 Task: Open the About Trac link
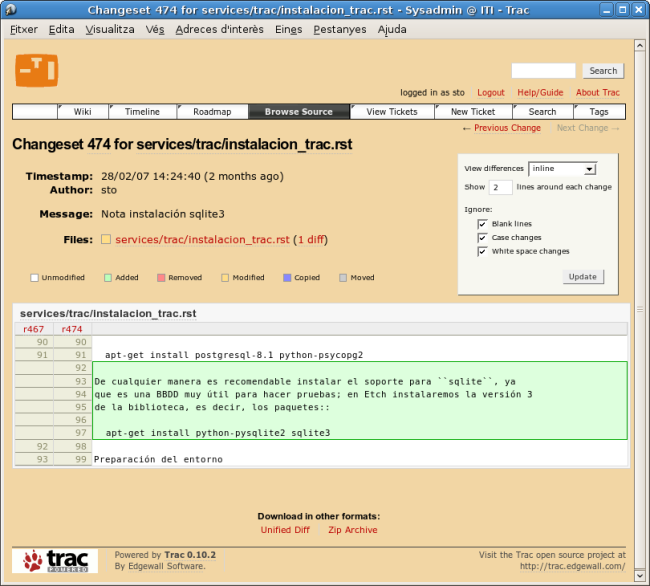(x=598, y=92)
